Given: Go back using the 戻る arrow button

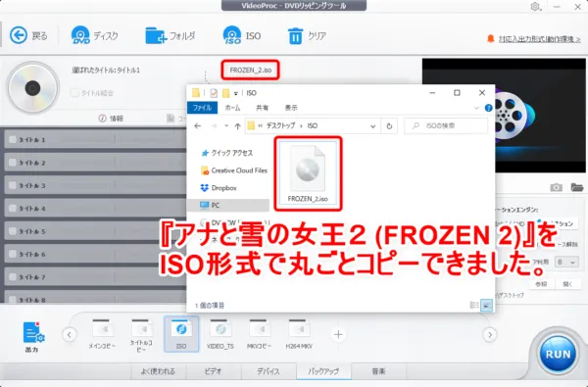Looking at the screenshot, I should pyautogui.click(x=19, y=35).
